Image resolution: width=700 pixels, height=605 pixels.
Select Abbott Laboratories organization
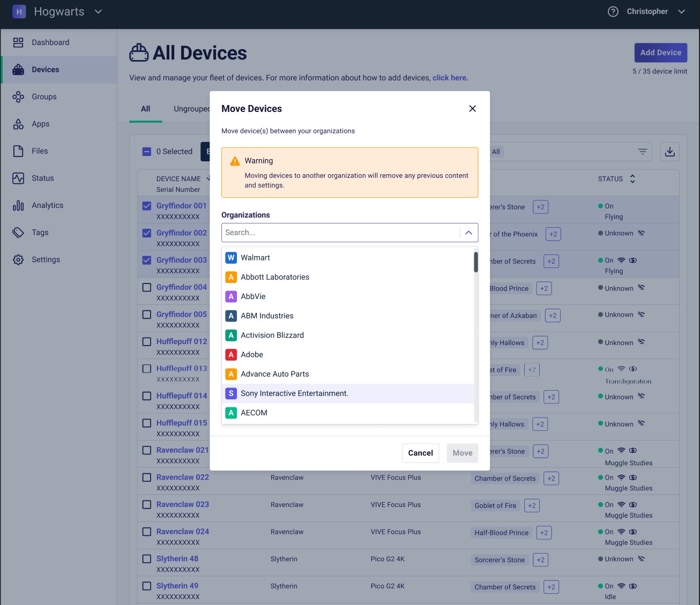348,277
